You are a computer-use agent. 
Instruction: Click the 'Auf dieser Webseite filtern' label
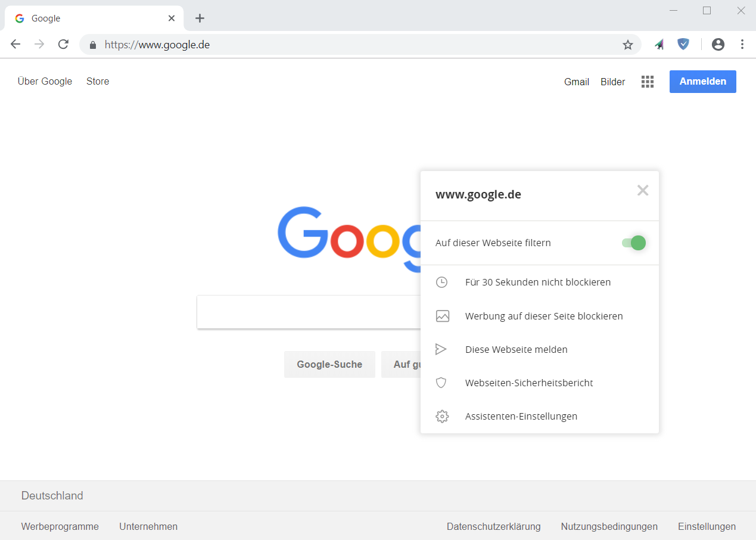click(x=493, y=243)
